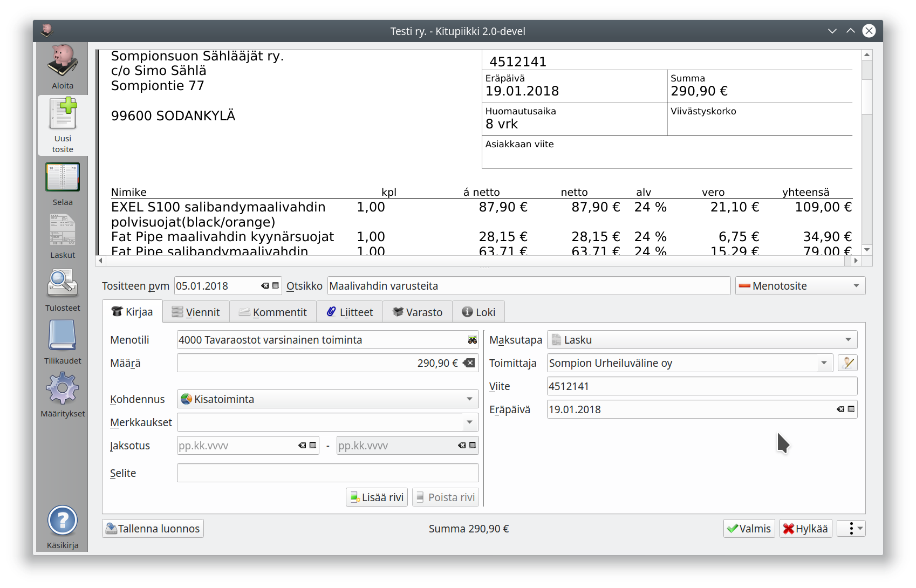Click the Valmis button

[749, 529]
